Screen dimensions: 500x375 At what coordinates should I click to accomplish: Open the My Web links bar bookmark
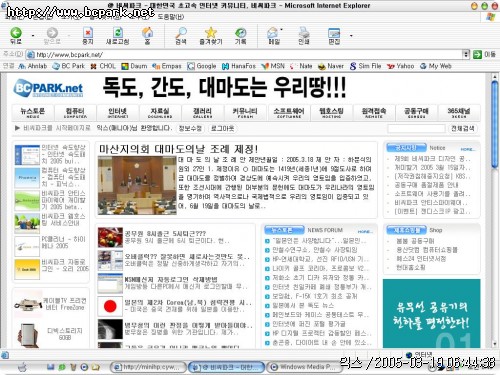click(436, 66)
